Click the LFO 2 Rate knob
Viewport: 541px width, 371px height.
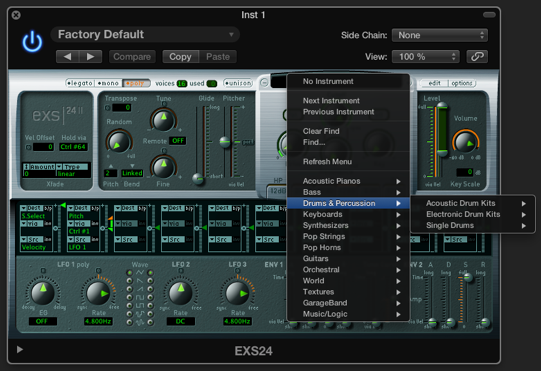[180, 293]
